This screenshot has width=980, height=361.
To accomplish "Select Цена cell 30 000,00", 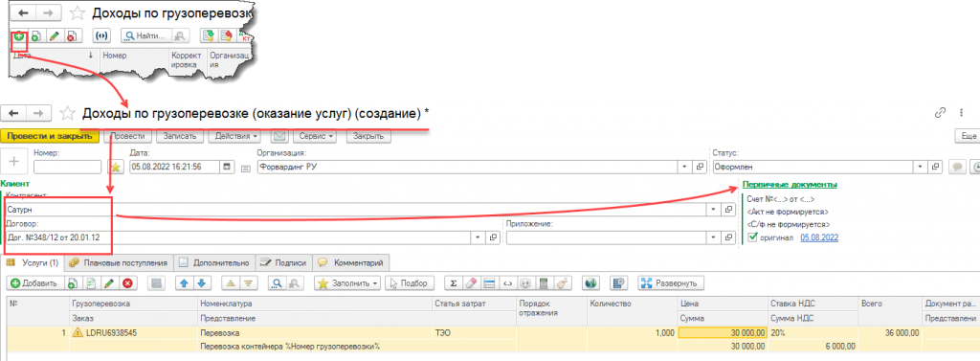I will tap(722, 333).
